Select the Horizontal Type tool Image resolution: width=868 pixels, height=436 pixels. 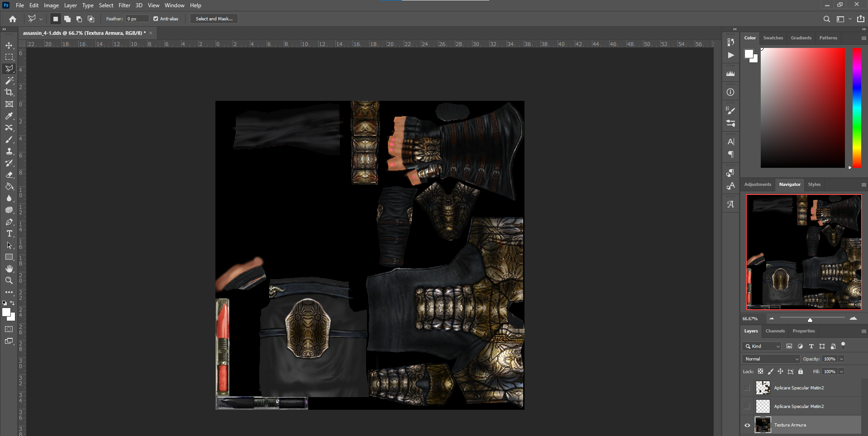click(9, 233)
